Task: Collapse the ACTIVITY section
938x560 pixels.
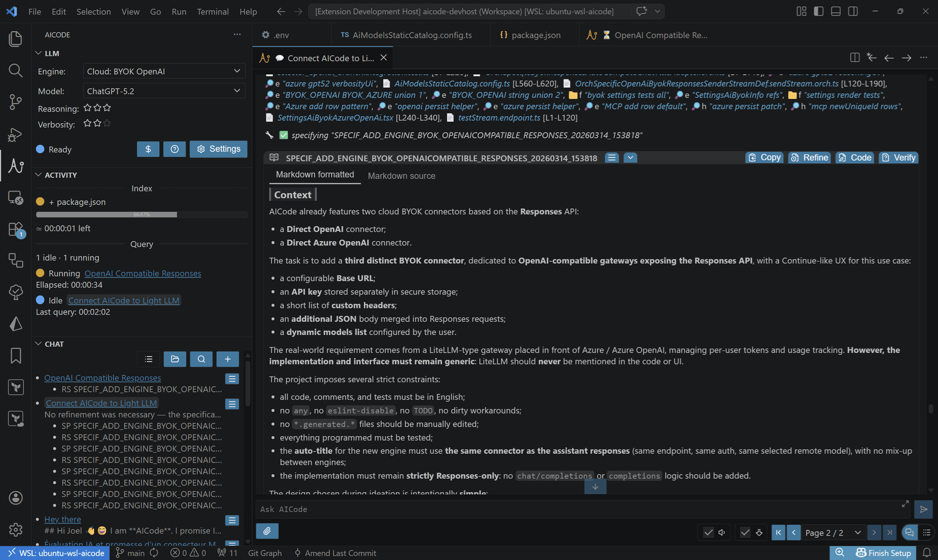Action: pyautogui.click(x=38, y=175)
